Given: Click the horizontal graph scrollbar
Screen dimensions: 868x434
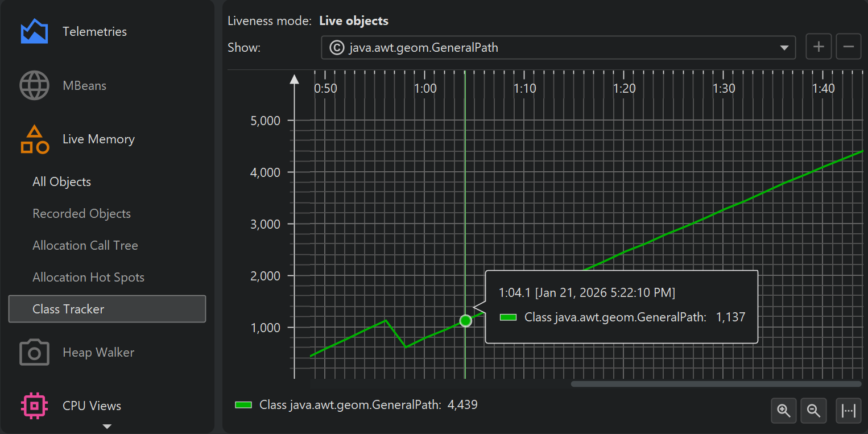Looking at the screenshot, I should [x=717, y=384].
